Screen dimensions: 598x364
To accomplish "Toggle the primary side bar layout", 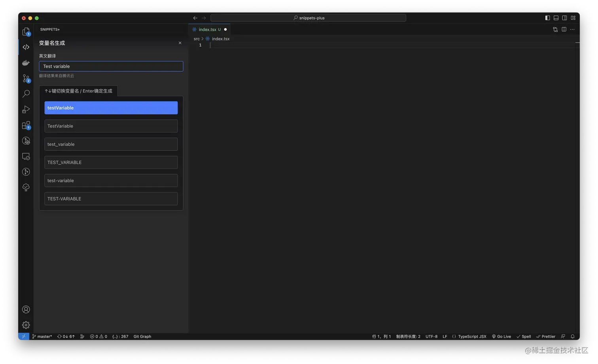I will pos(547,18).
